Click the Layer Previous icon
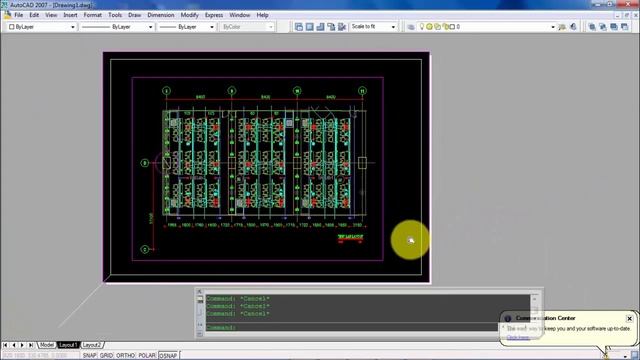 coord(573,27)
